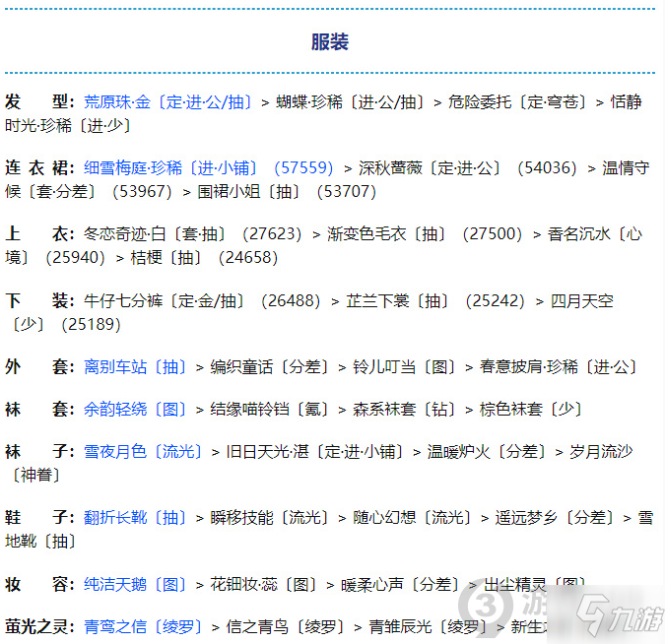Select the 妆容 category label
665x644 pixels.
[39, 585]
